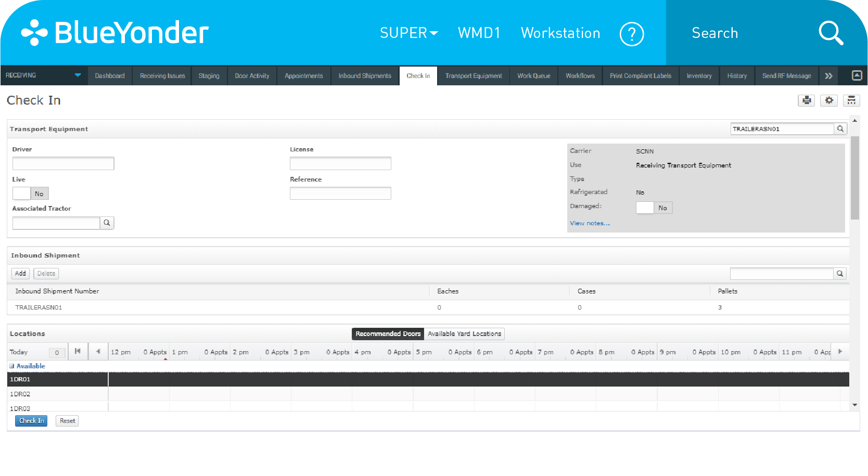Select the TRAILERASN01 shipment row
Image resolution: width=868 pixels, height=476 pixels.
428,307
